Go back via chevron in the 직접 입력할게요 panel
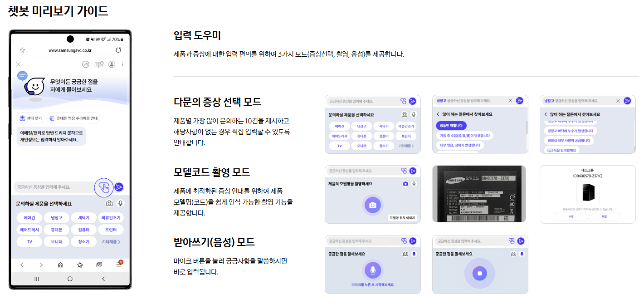This screenshot has height=304, width=644. tap(546, 114)
